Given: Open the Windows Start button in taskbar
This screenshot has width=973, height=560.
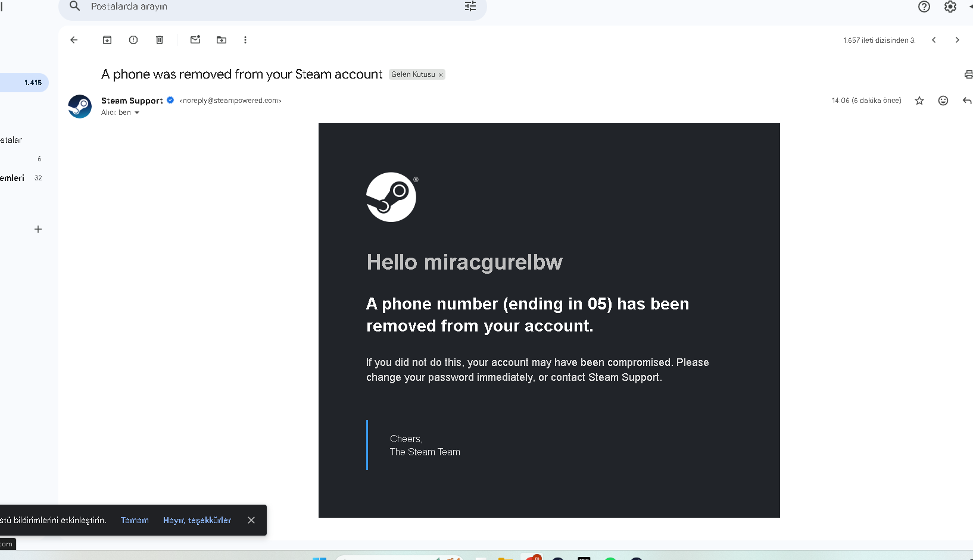Looking at the screenshot, I should (x=320, y=558).
